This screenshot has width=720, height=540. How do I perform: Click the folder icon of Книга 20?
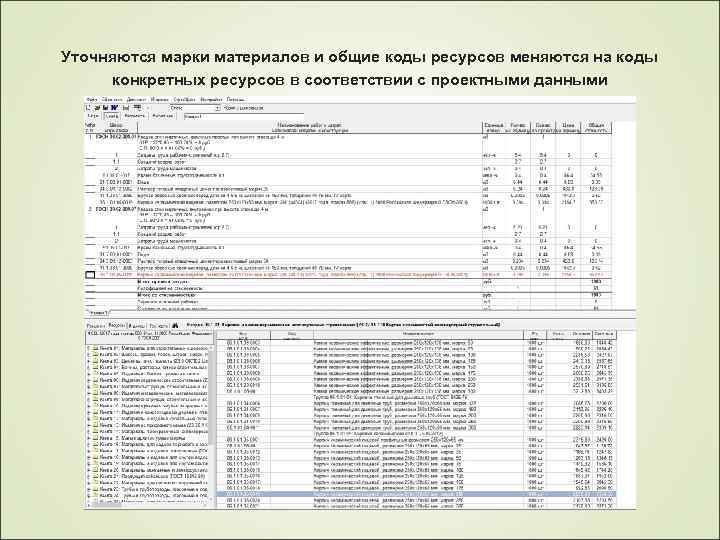(x=96, y=470)
